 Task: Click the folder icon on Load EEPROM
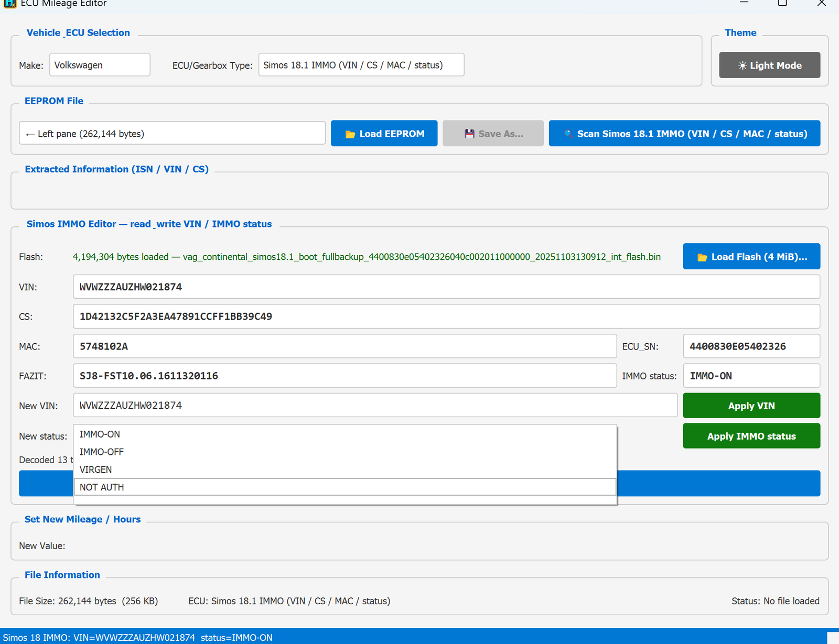350,134
